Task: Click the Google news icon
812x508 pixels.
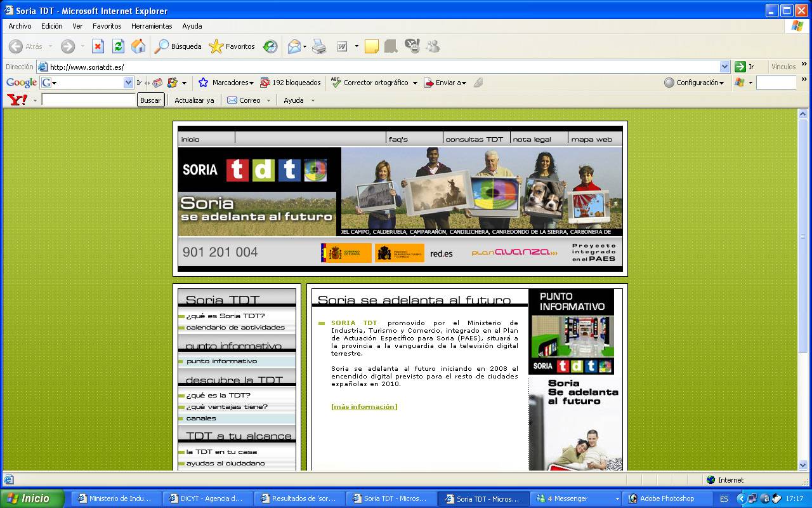Action: click(x=157, y=83)
